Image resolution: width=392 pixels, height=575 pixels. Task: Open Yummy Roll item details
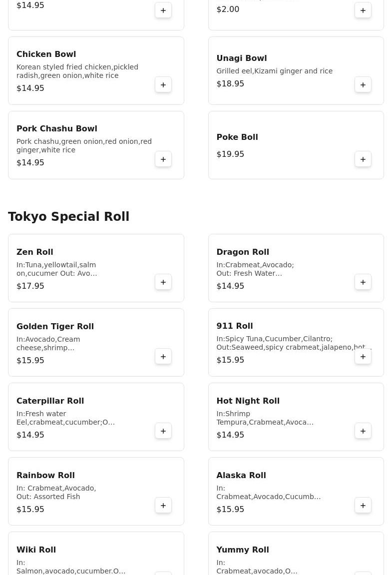[x=242, y=550]
